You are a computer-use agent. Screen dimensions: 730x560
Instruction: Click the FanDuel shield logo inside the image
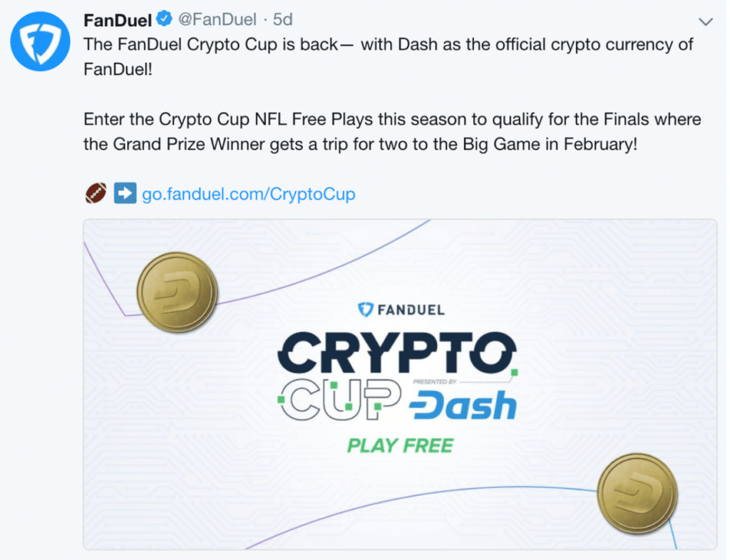(365, 309)
